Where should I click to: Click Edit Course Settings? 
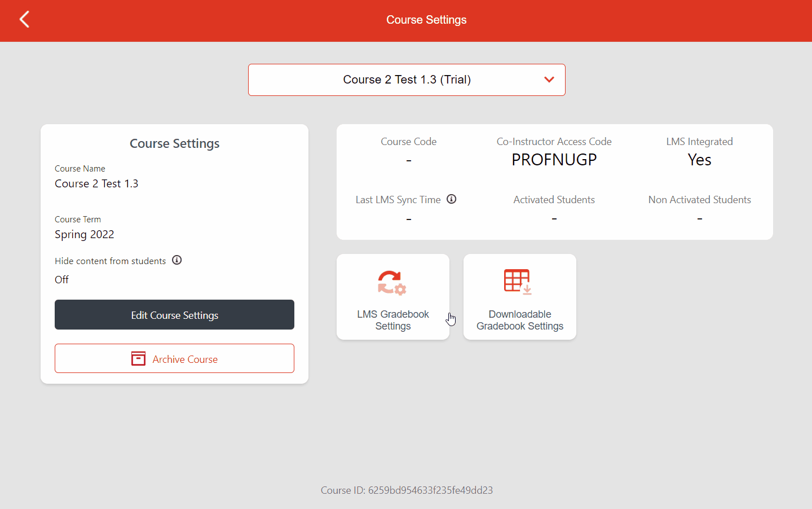click(174, 314)
